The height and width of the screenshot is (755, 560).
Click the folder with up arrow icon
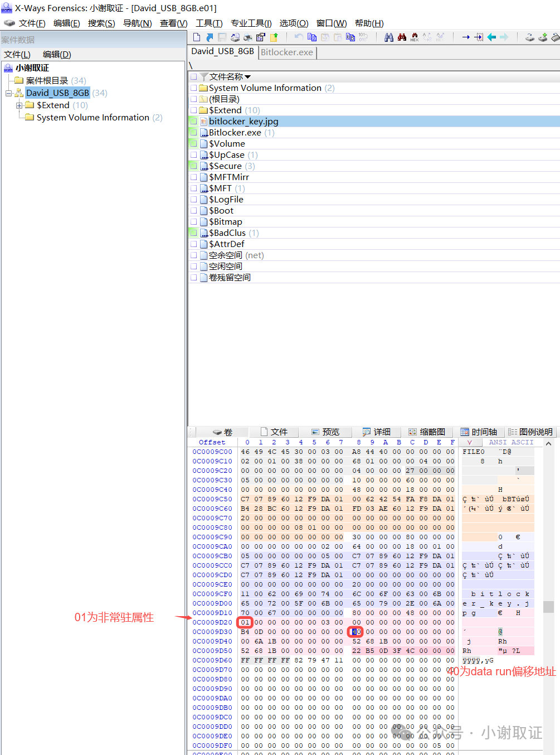[274, 37]
